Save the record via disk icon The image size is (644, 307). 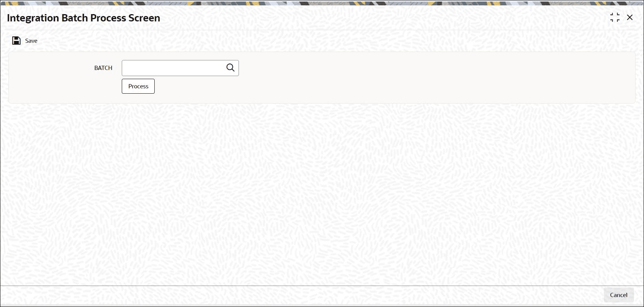[x=16, y=41]
